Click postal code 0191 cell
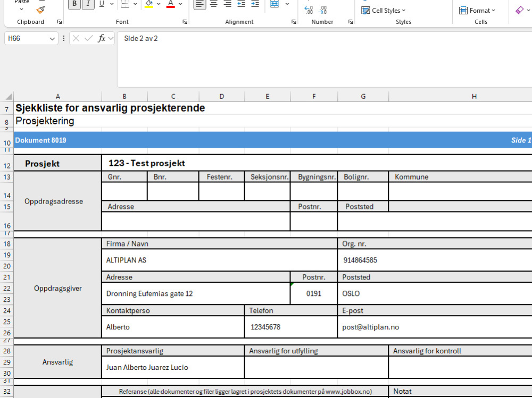Image resolution: width=532 pixels, height=398 pixels. pos(314,293)
